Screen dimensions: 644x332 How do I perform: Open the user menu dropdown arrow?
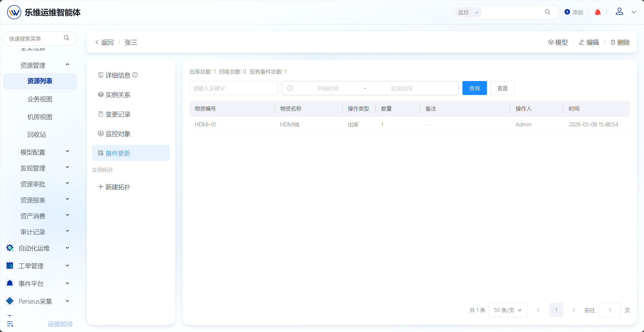(x=634, y=12)
